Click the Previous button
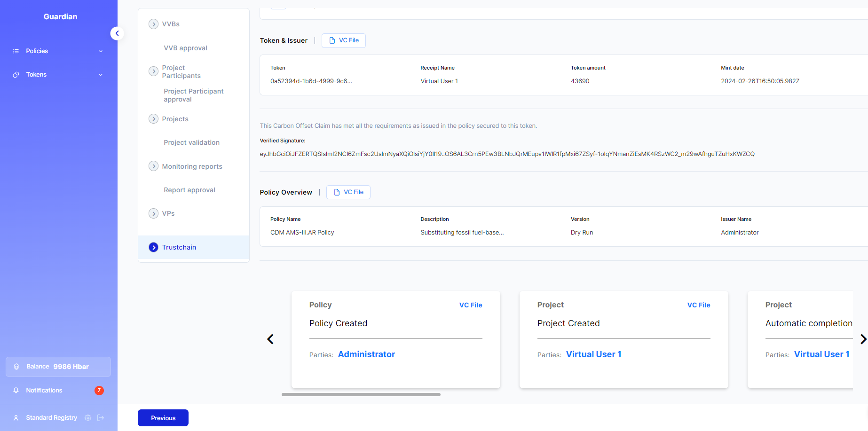The height and width of the screenshot is (431, 868). [163, 418]
